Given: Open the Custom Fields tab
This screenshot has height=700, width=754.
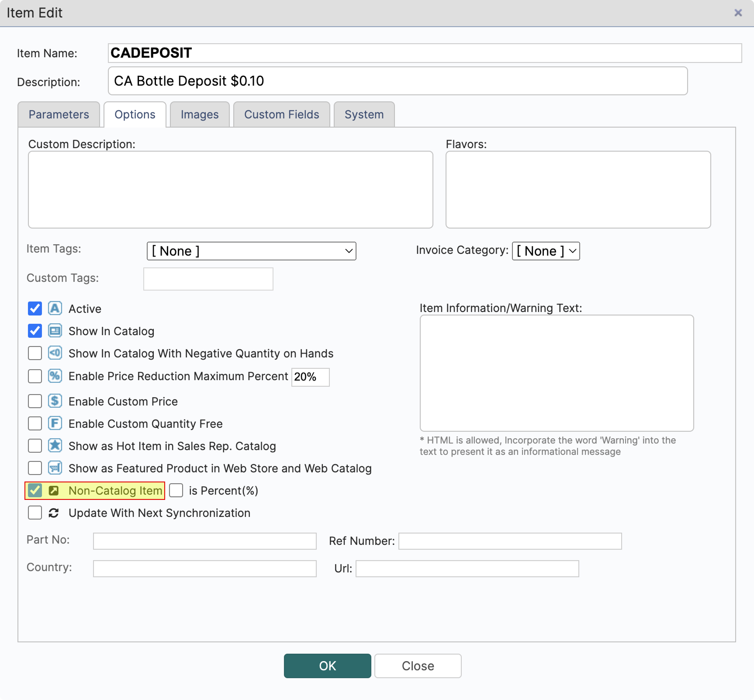Looking at the screenshot, I should (x=281, y=114).
